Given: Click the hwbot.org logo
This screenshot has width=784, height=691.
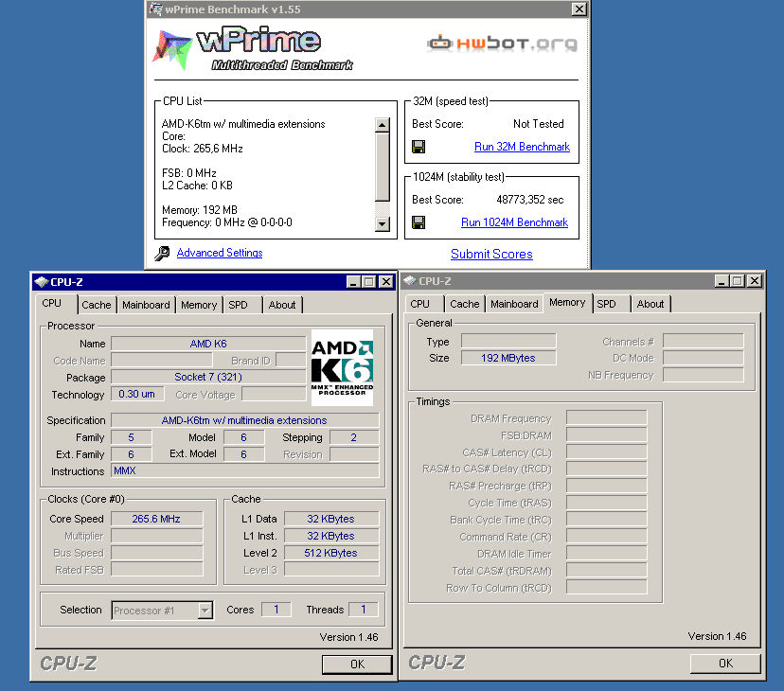Looking at the screenshot, I should (502, 44).
